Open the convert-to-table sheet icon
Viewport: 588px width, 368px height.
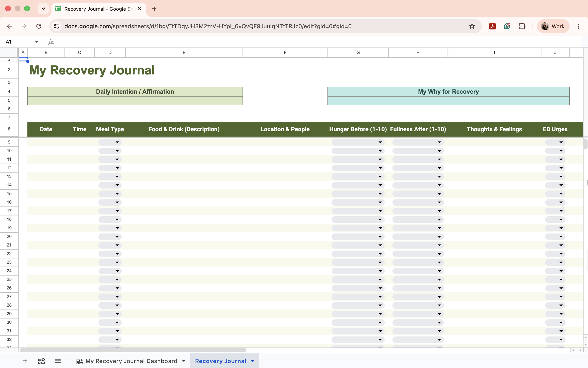41,361
